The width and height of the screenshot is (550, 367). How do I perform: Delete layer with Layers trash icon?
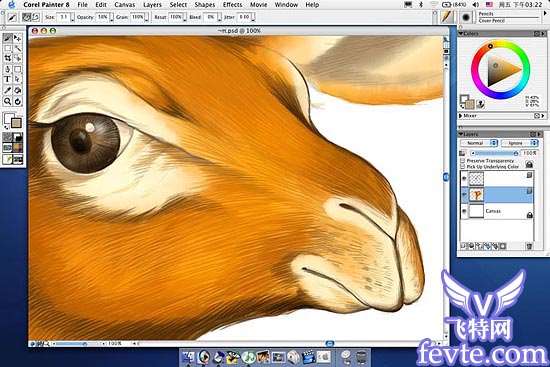click(x=529, y=246)
